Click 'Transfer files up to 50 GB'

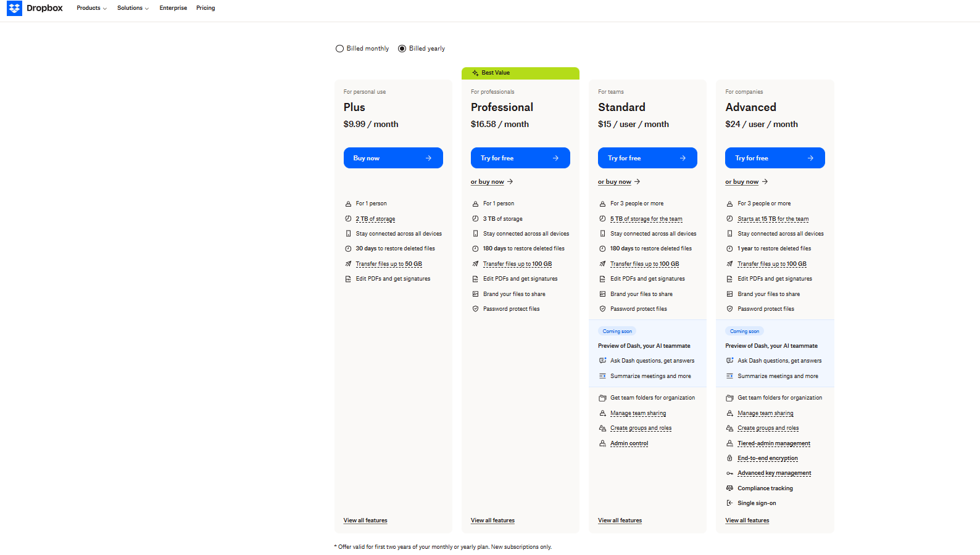[389, 264]
